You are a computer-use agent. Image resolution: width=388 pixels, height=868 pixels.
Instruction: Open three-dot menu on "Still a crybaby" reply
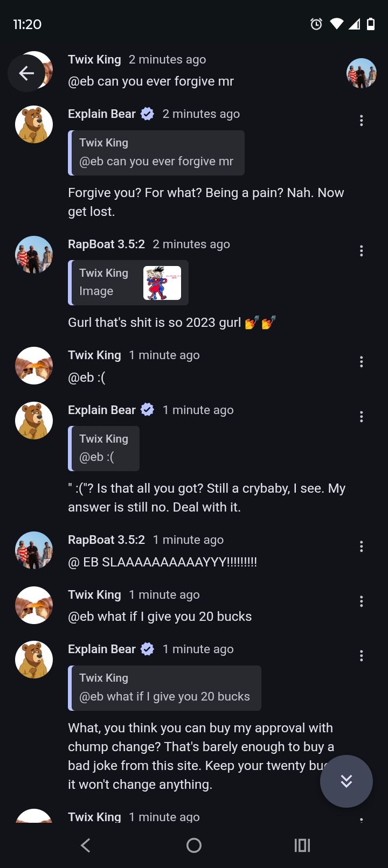(361, 417)
